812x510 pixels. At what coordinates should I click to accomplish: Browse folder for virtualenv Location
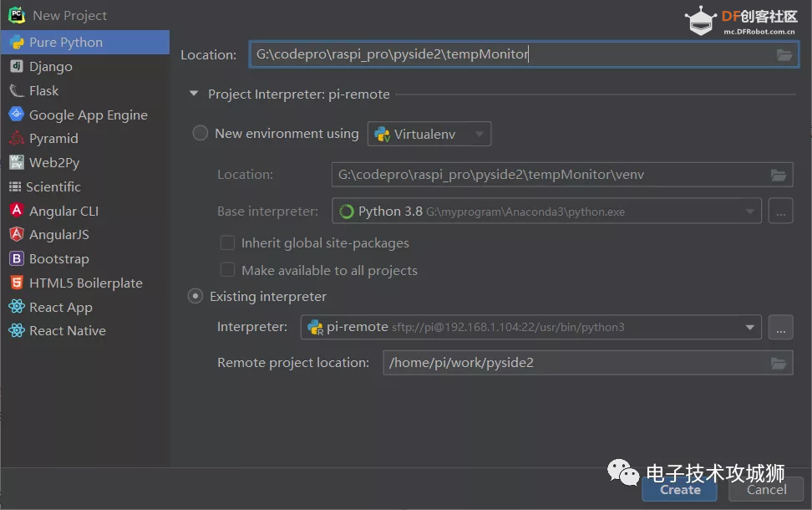(x=779, y=176)
